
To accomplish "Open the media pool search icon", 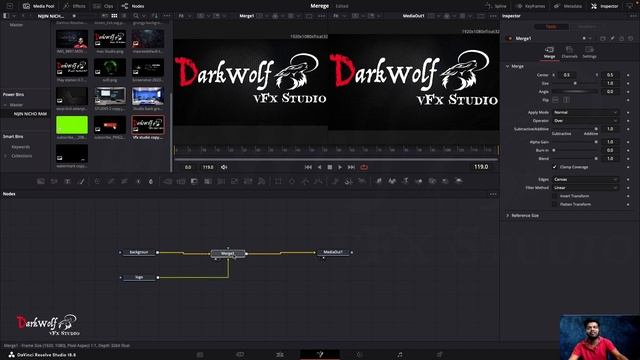I will click(136, 16).
